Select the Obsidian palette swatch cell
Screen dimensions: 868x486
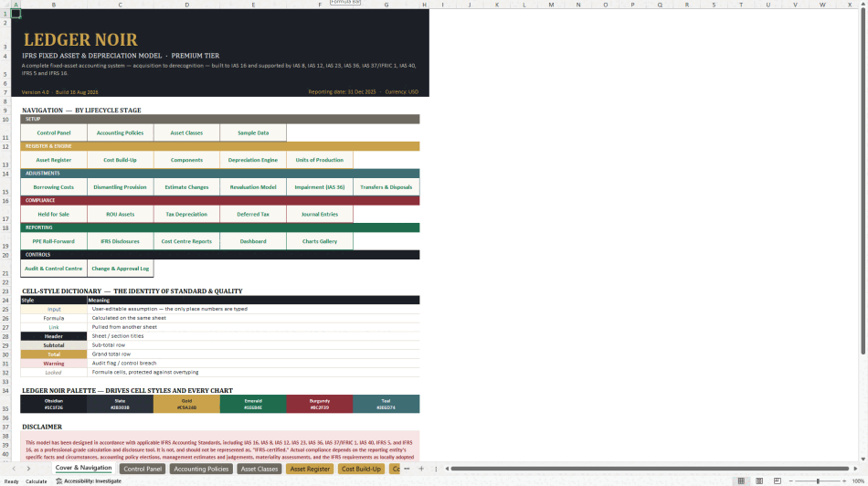(54, 404)
